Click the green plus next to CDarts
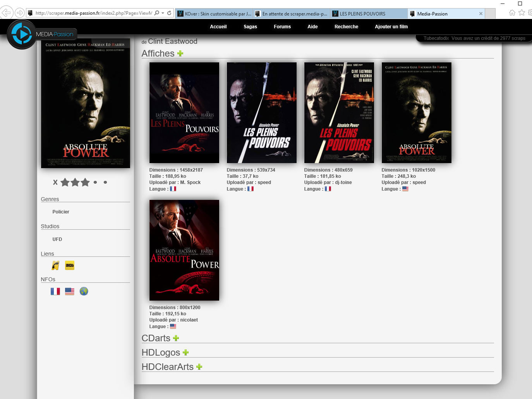532x399 pixels. (176, 338)
